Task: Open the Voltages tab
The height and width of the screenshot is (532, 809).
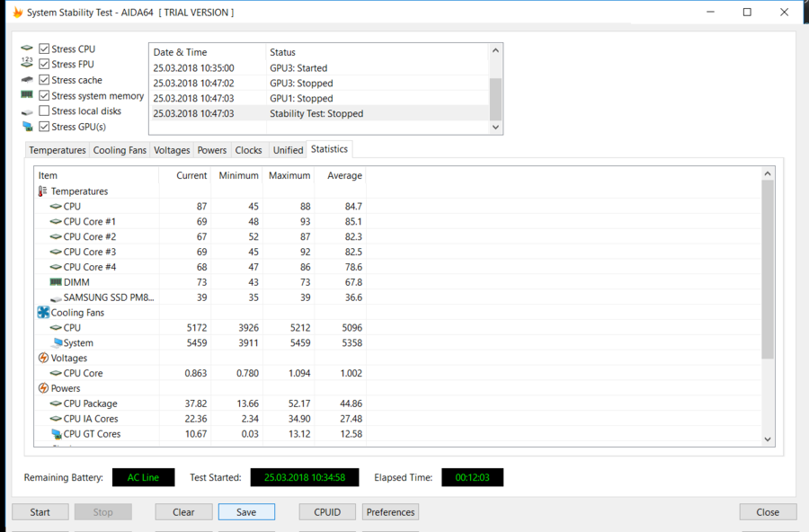Action: click(172, 150)
